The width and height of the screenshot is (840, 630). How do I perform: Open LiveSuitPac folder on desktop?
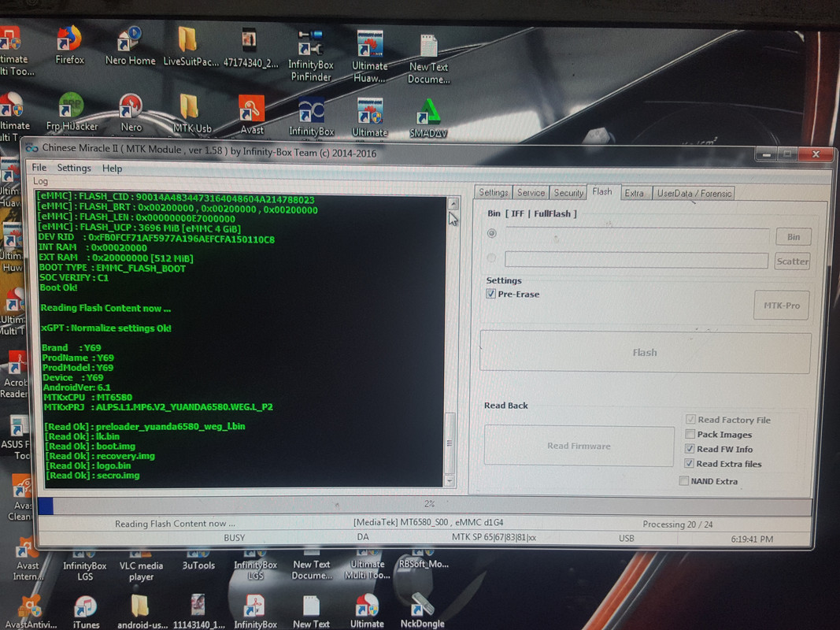[191, 47]
